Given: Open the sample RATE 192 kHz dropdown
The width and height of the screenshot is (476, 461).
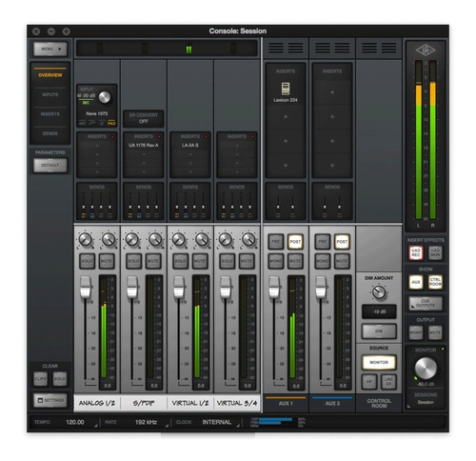Looking at the screenshot, I should pos(137,422).
